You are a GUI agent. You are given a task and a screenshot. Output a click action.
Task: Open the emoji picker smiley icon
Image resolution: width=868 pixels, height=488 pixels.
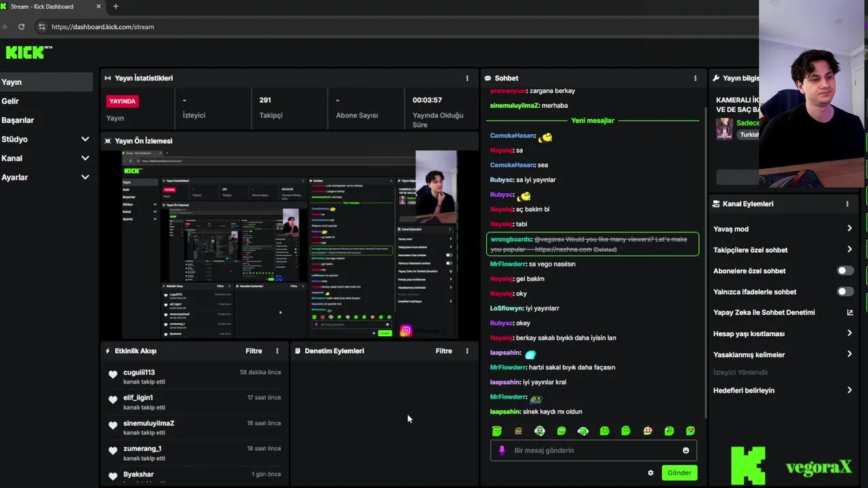pos(686,450)
